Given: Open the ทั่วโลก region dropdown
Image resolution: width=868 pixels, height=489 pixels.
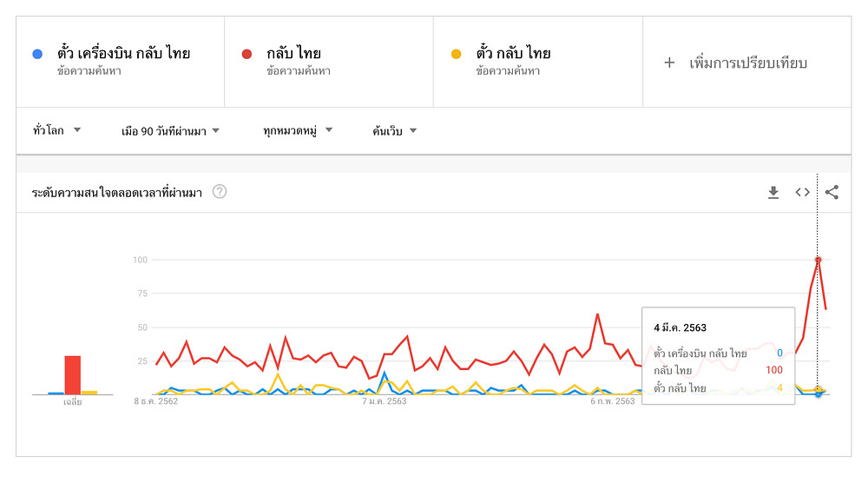Looking at the screenshot, I should [56, 131].
